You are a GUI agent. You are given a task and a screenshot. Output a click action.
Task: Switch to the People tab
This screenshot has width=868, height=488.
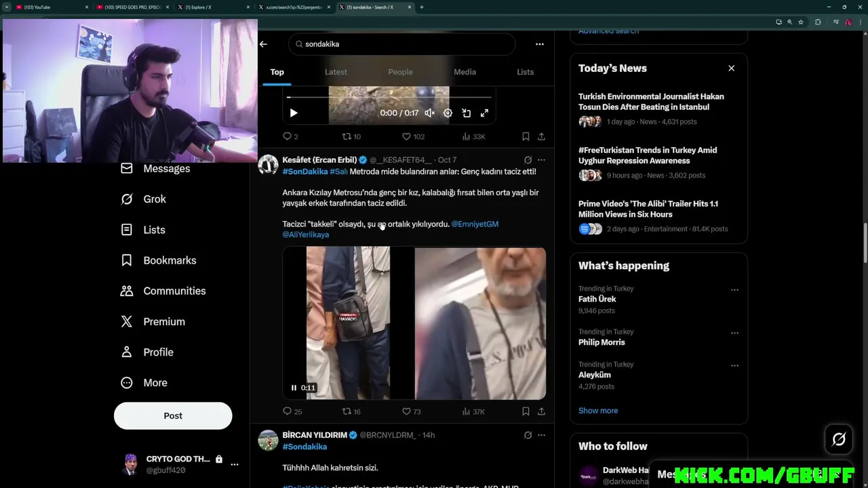400,72
